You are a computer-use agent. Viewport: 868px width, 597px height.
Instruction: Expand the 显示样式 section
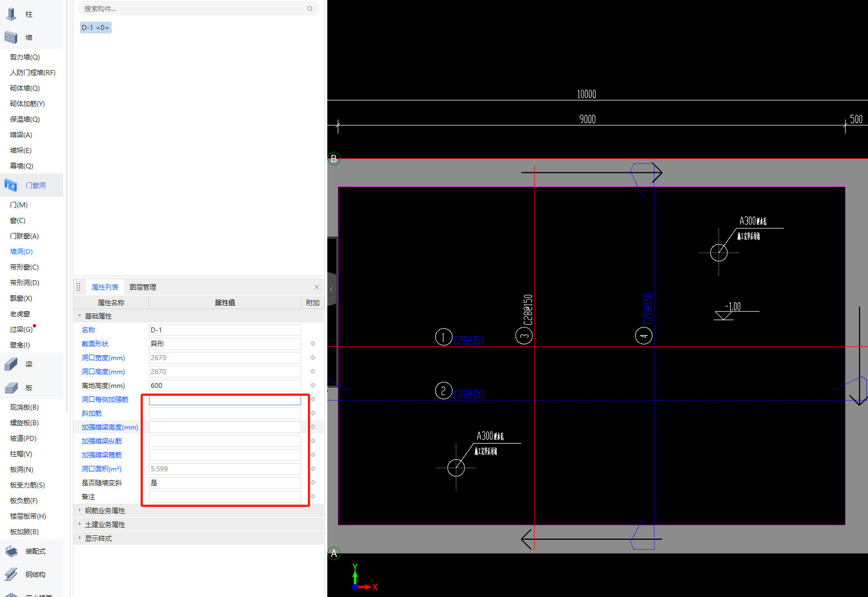[79, 538]
